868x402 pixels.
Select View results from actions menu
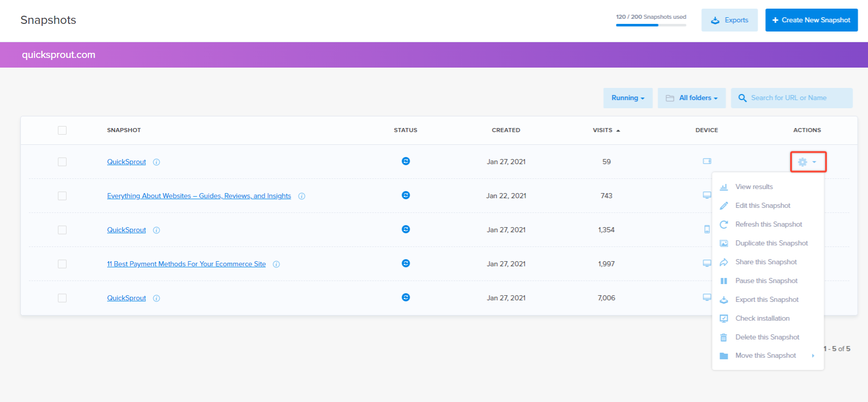coord(754,187)
